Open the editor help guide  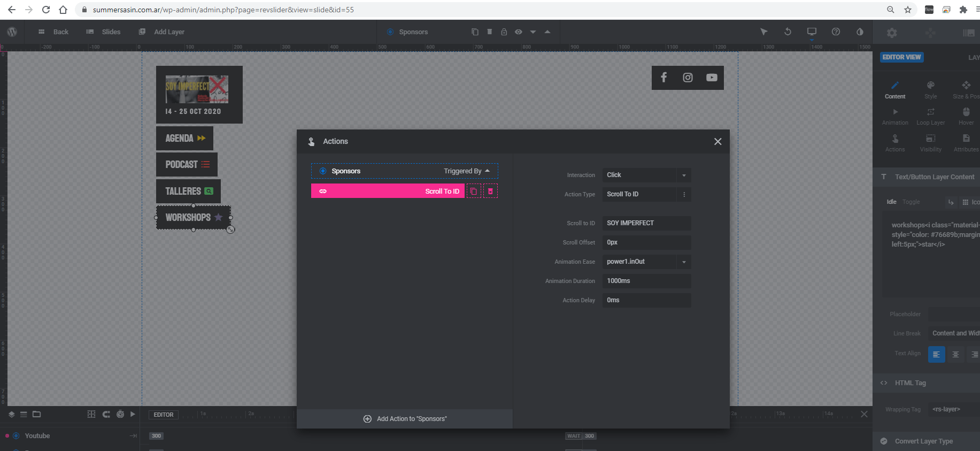coord(836,32)
